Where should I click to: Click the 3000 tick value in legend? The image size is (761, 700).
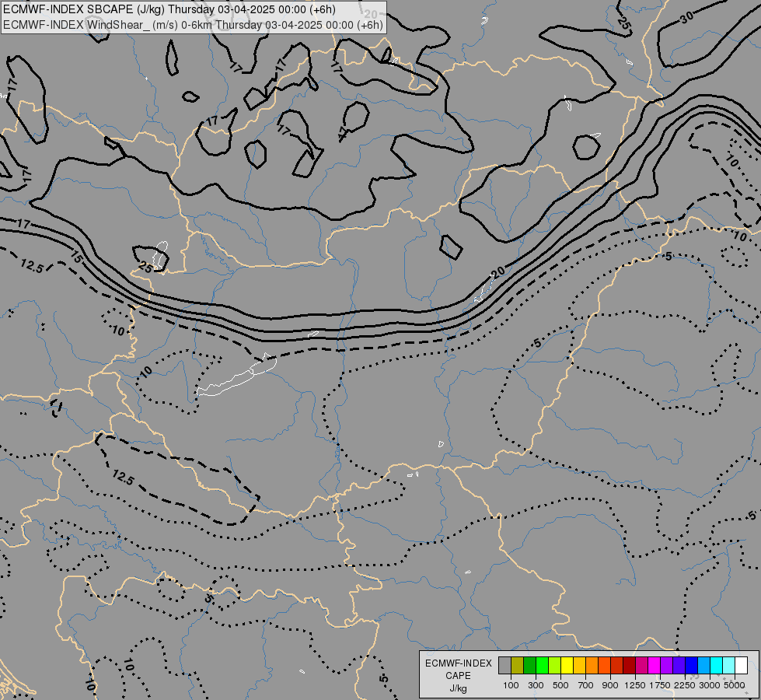pyautogui.click(x=710, y=685)
